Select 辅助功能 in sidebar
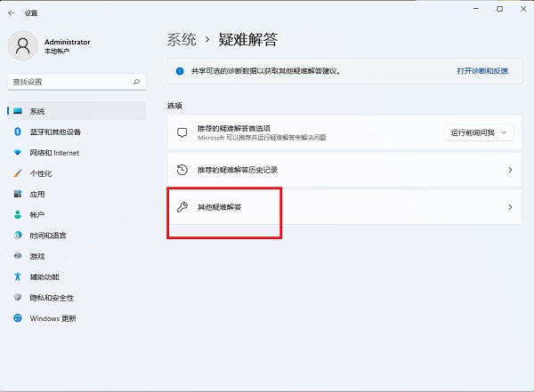 [44, 276]
